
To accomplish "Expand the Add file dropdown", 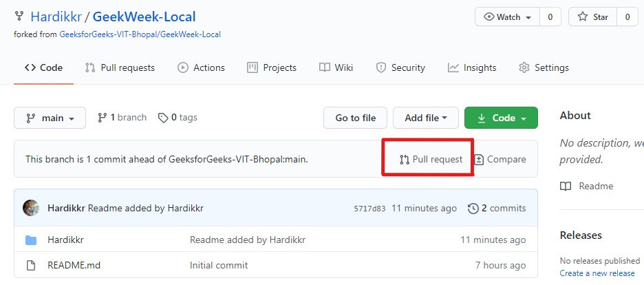I will point(426,118).
